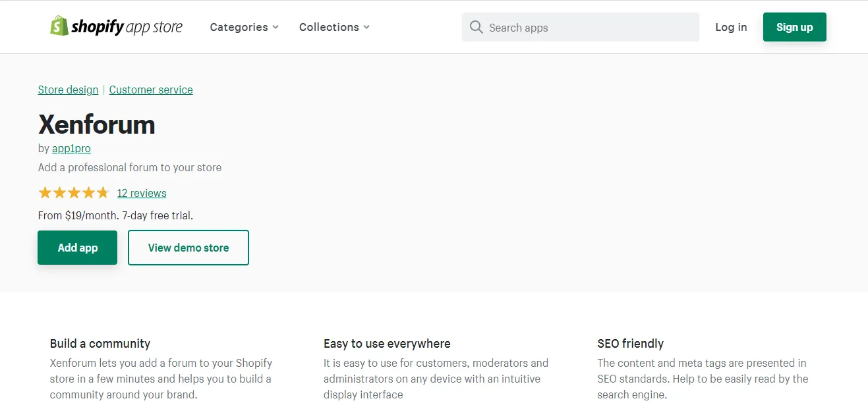Expand the Collections dropdown menu
The width and height of the screenshot is (868, 407).
[x=334, y=27]
